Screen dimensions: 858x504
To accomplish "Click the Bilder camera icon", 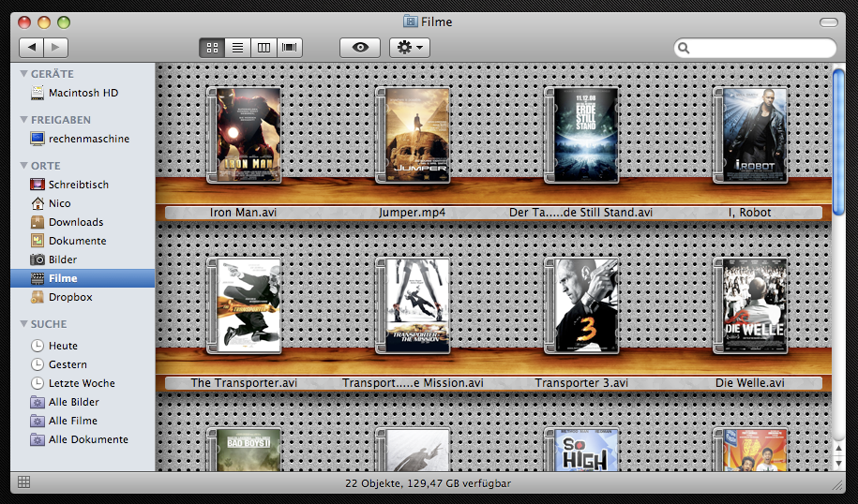I will [x=38, y=259].
